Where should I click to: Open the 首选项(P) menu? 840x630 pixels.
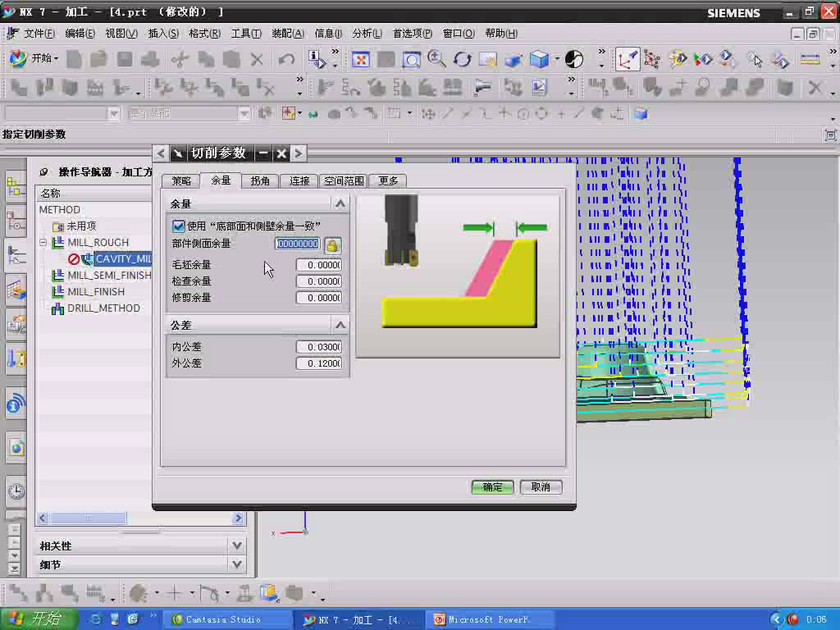point(413,34)
